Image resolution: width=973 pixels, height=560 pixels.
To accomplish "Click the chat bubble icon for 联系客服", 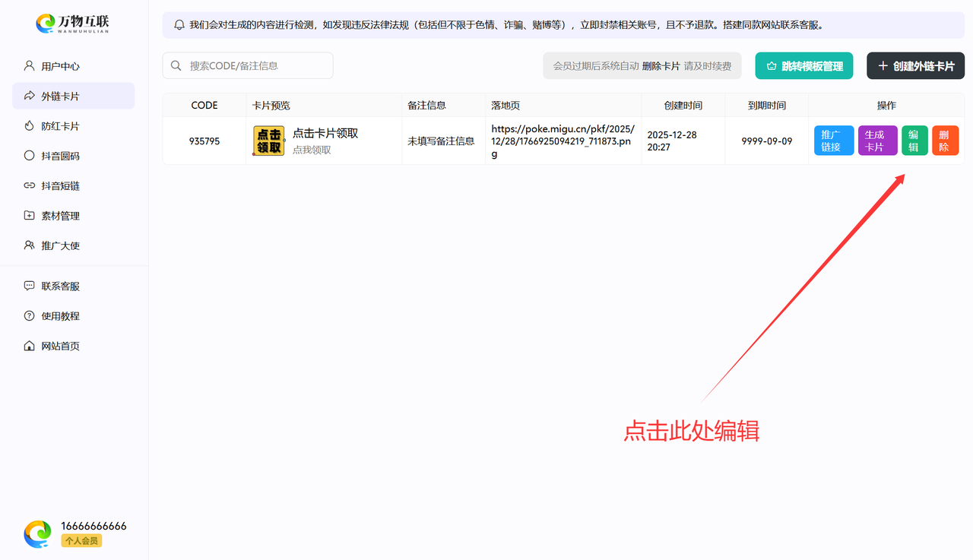I will pos(30,286).
